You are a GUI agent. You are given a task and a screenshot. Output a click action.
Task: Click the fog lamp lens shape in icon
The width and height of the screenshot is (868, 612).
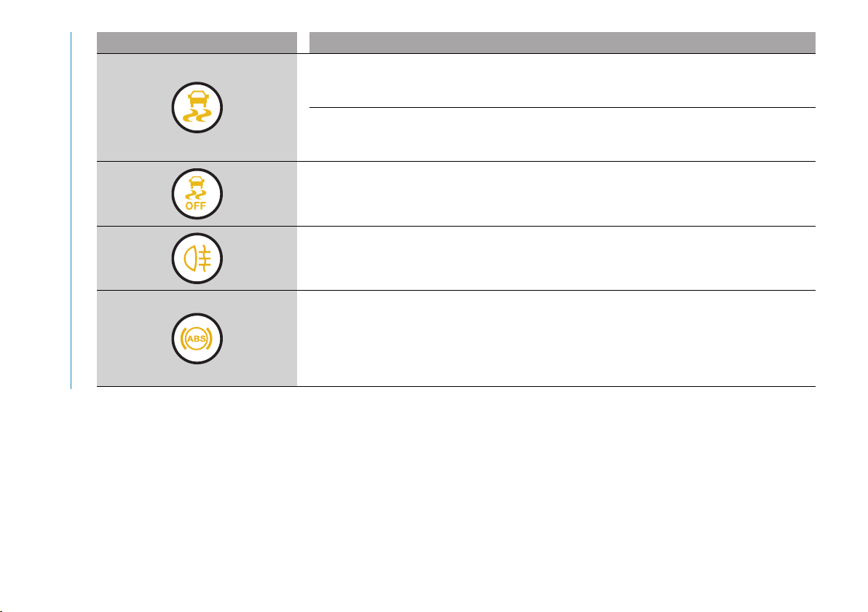pos(190,259)
